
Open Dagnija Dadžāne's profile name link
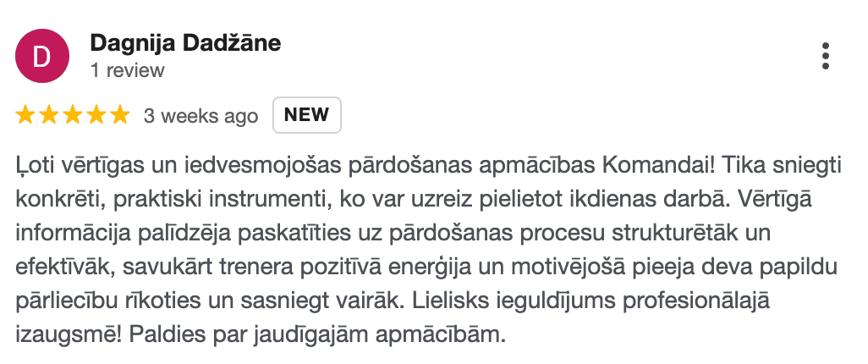[x=185, y=42]
